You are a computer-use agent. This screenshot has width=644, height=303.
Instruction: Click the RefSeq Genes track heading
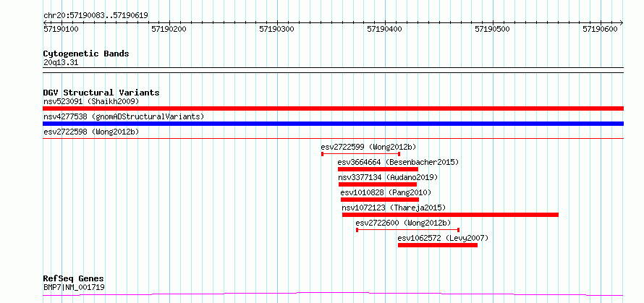pos(74,279)
